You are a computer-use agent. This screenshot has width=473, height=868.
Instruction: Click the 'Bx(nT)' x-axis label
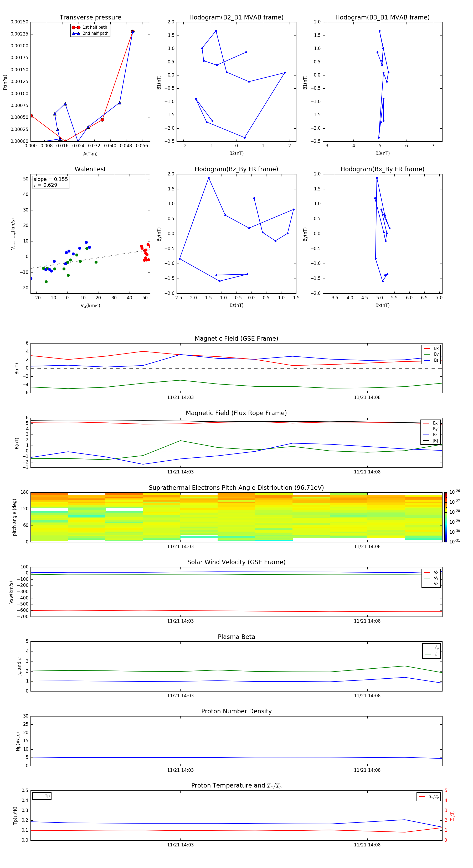click(382, 305)
